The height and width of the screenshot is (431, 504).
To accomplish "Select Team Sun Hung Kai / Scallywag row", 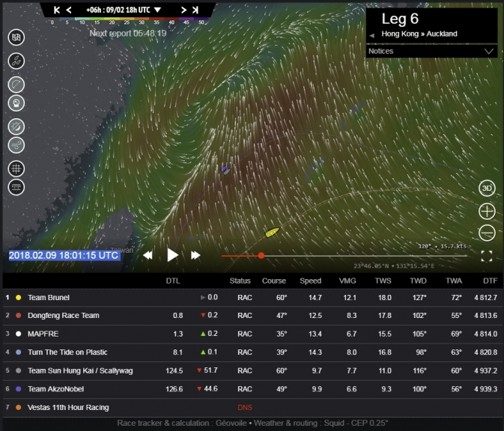I will click(x=252, y=370).
